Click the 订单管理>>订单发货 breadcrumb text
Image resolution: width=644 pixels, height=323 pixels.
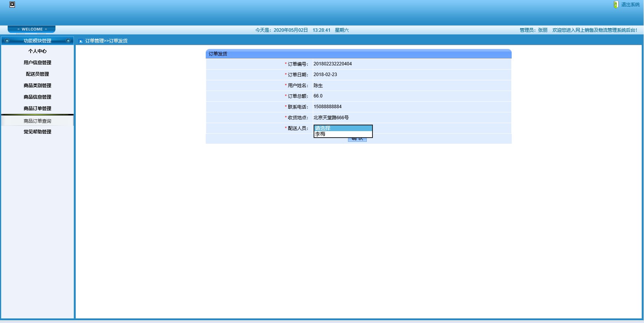[106, 41]
